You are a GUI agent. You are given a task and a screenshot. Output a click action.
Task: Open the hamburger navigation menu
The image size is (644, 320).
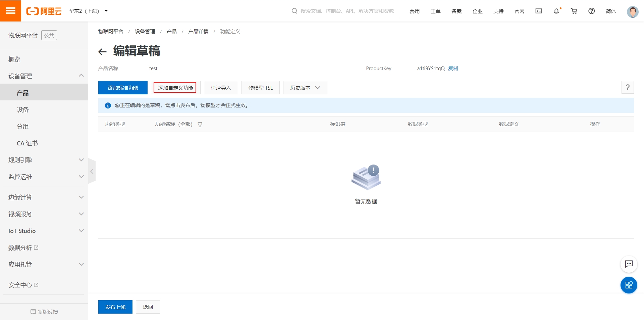coord(10,10)
